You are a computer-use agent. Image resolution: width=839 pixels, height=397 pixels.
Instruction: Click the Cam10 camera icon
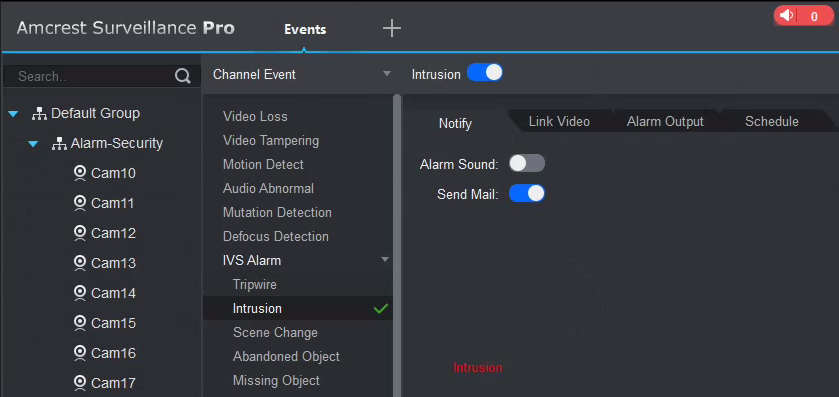pos(80,173)
